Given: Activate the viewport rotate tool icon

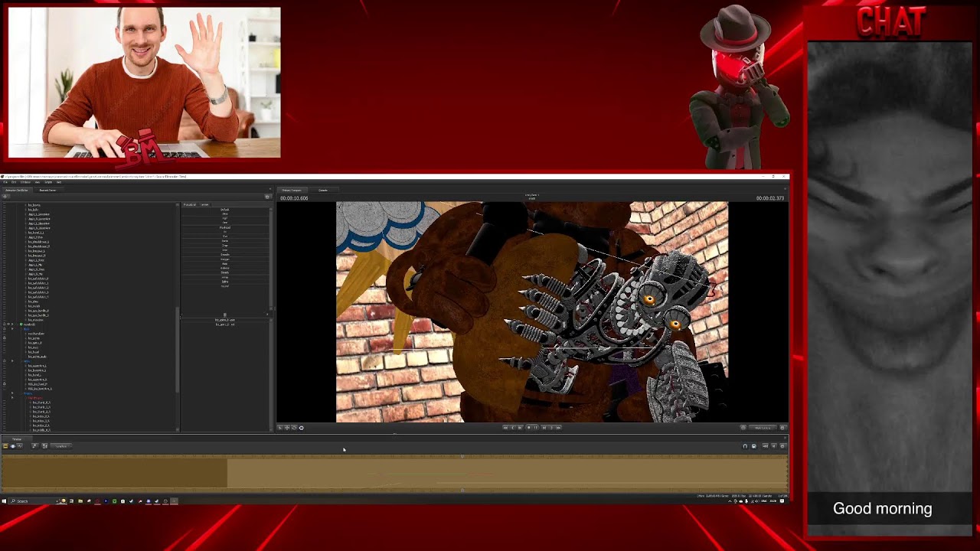Looking at the screenshot, I should 294,428.
